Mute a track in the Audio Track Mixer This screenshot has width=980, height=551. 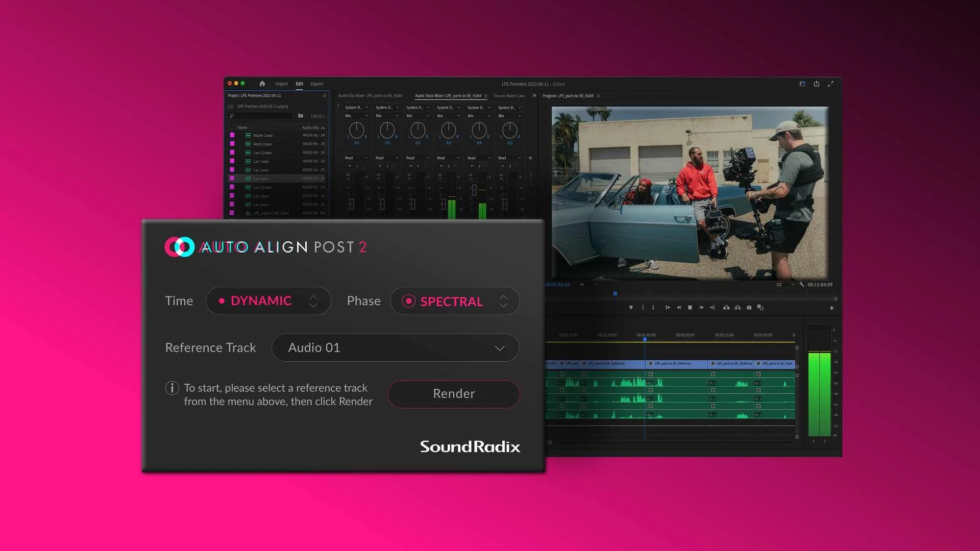[x=349, y=166]
